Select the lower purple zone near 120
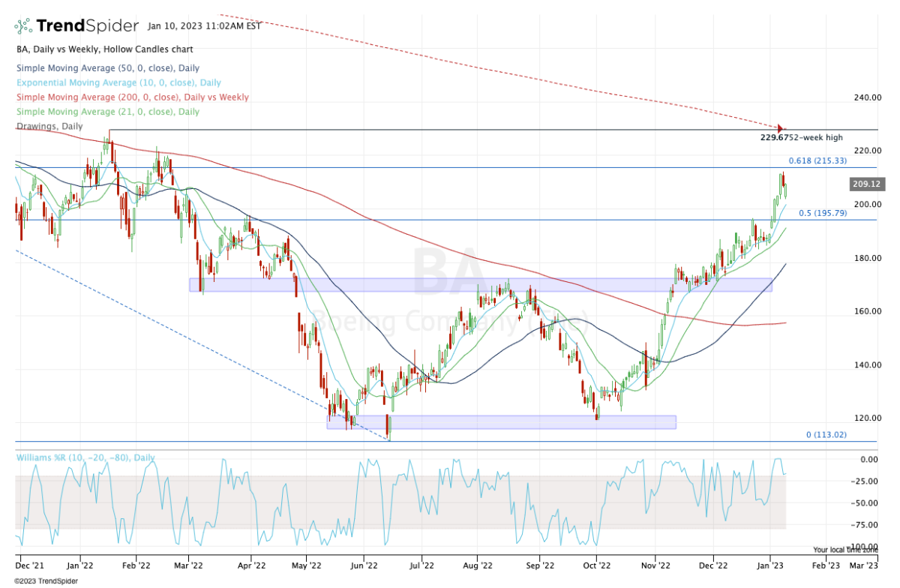Image resolution: width=900 pixels, height=588 pixels. point(501,422)
